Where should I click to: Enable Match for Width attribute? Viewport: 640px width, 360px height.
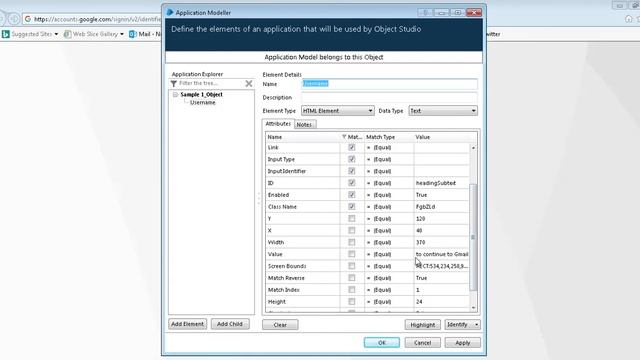351,242
